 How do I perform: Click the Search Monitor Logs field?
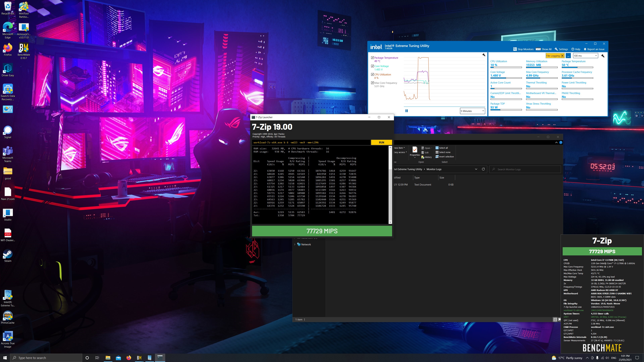pyautogui.click(x=525, y=169)
